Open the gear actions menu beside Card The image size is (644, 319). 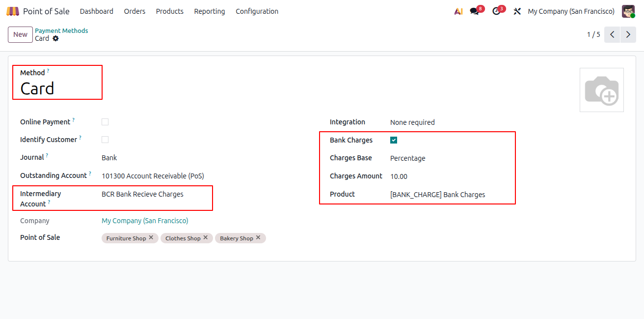(55, 38)
